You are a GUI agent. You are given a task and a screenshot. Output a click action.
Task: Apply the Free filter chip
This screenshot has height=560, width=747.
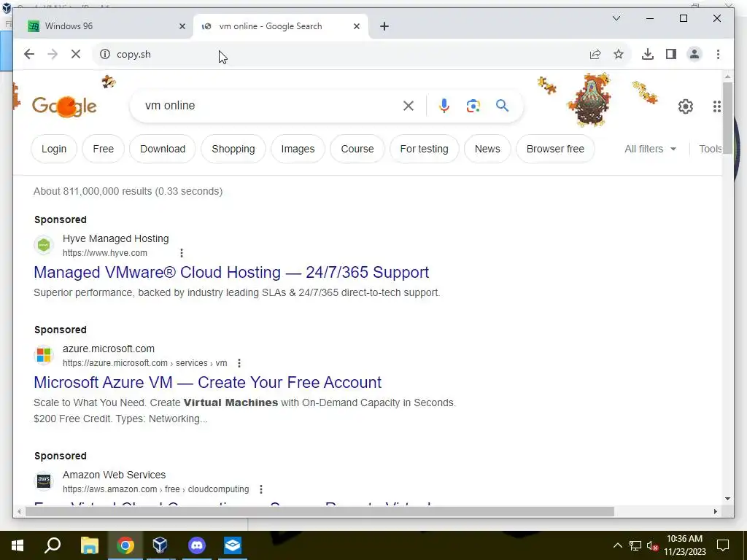[x=104, y=149]
